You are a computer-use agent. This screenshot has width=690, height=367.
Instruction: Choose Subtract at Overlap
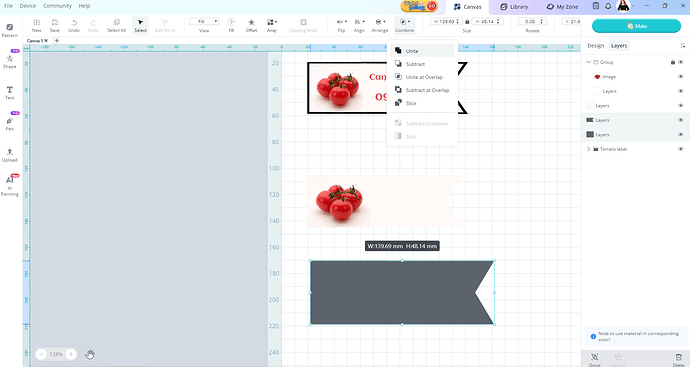[x=422, y=90]
